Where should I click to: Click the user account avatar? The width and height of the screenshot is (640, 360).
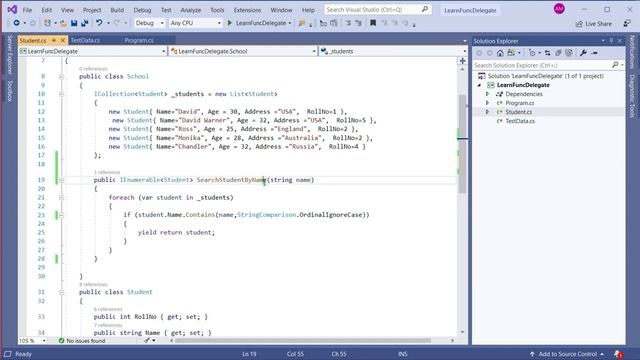[x=559, y=9]
